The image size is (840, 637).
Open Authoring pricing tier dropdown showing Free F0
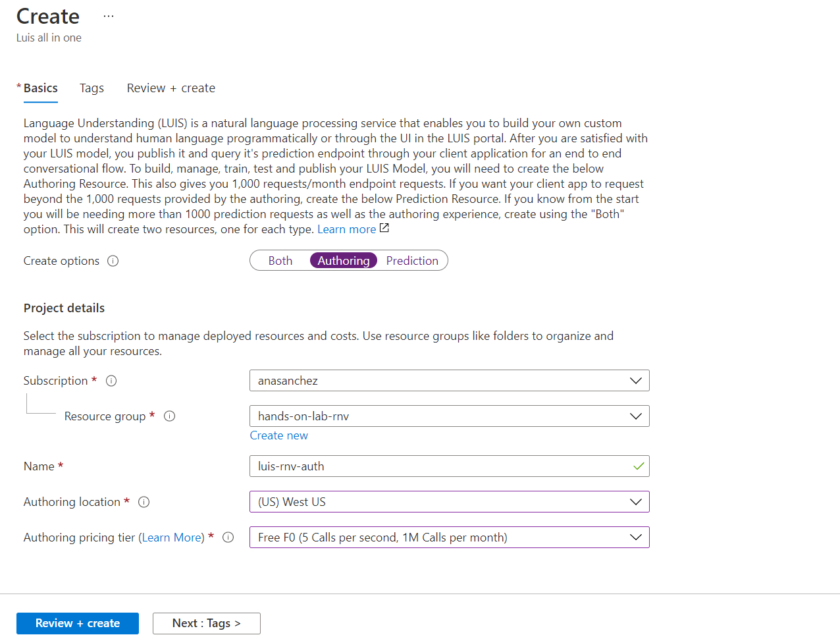tap(450, 538)
